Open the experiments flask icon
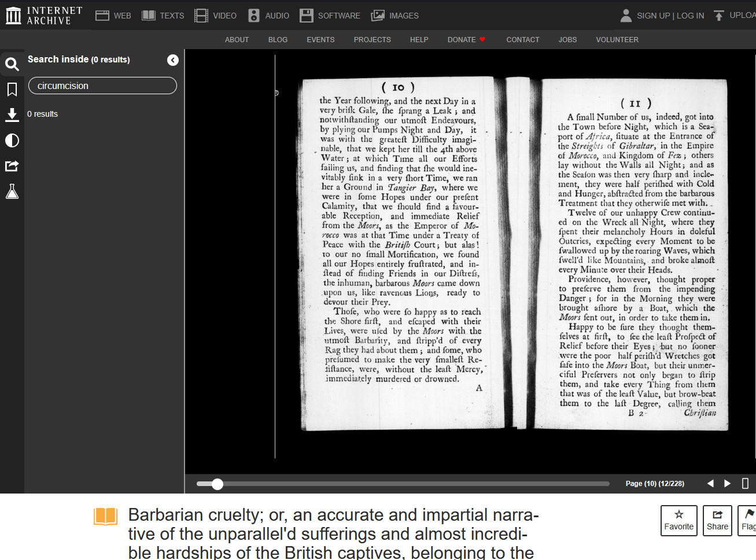 (12, 191)
